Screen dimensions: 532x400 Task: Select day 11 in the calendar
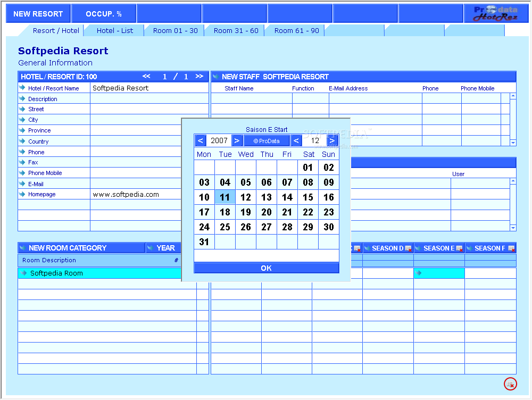[225, 197]
